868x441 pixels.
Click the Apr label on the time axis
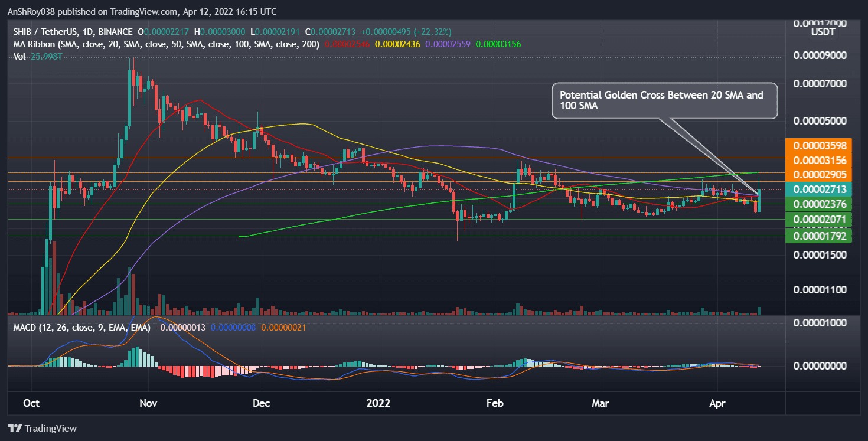(717, 403)
